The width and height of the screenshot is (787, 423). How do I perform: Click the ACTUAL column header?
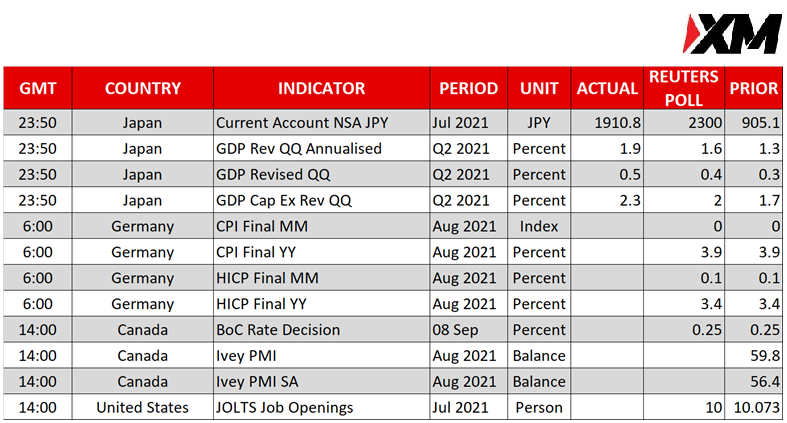pos(607,88)
